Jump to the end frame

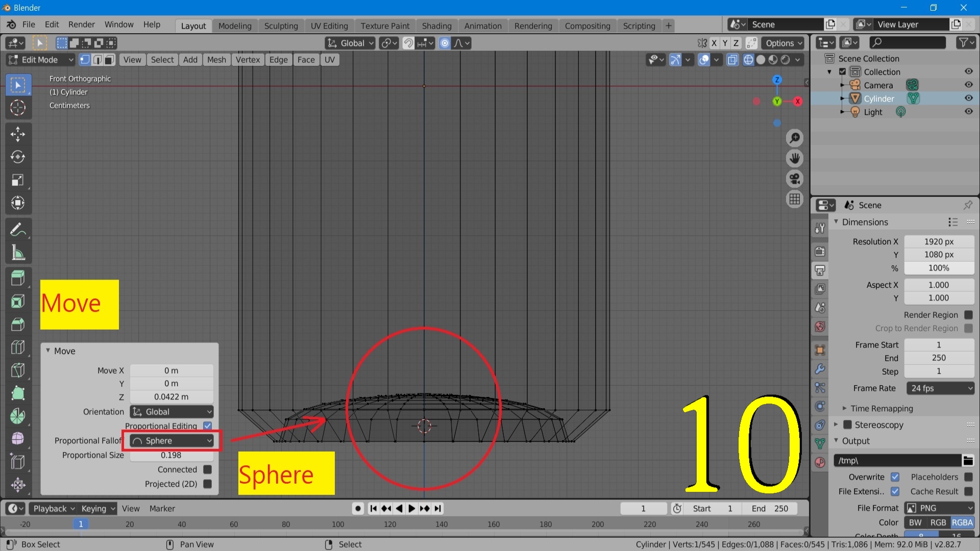tap(437, 509)
